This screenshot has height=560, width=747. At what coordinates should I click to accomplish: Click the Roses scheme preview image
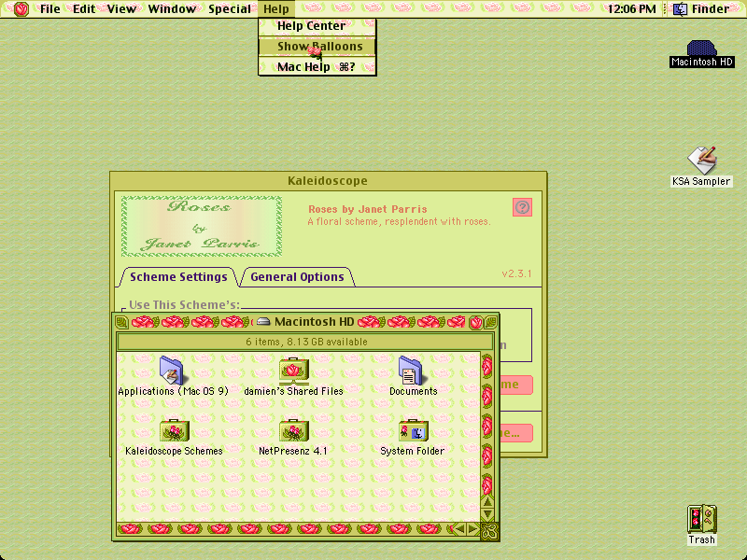coord(202,226)
